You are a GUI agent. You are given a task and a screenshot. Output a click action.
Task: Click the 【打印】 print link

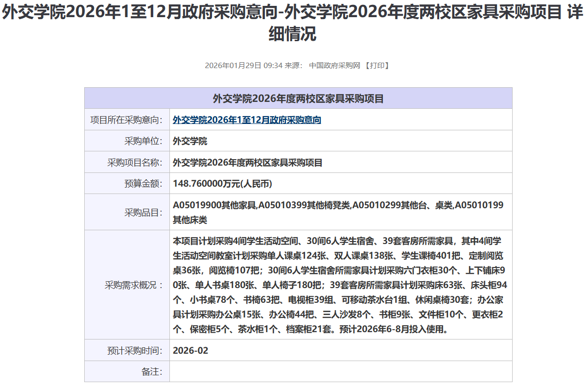377,66
